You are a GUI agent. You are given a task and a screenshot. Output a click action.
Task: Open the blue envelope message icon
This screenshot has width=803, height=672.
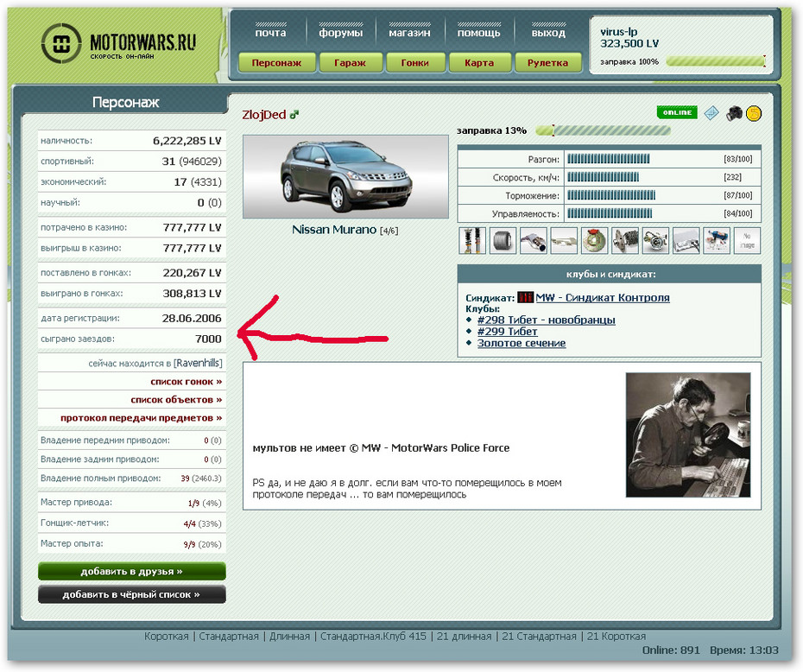coord(711,113)
